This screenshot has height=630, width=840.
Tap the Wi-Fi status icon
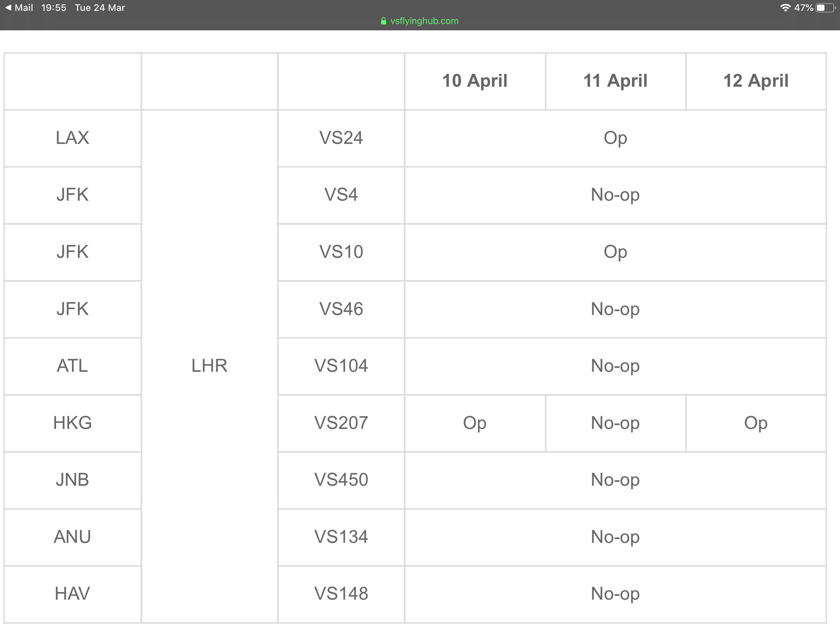click(x=785, y=8)
